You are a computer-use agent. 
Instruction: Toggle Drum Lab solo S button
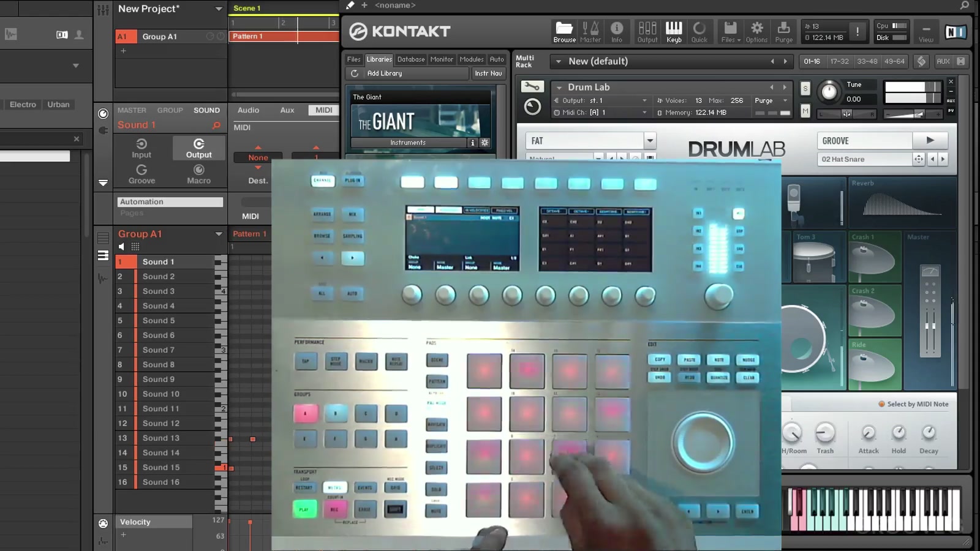805,88
